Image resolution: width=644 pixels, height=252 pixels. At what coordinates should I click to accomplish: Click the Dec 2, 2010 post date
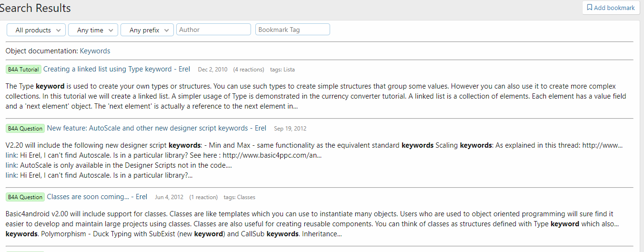(x=212, y=70)
